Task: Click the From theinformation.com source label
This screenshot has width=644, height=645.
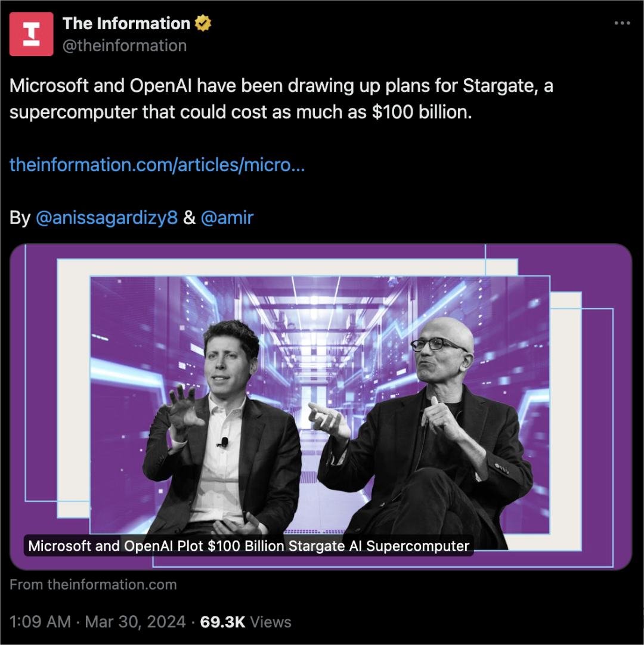Action: click(93, 585)
